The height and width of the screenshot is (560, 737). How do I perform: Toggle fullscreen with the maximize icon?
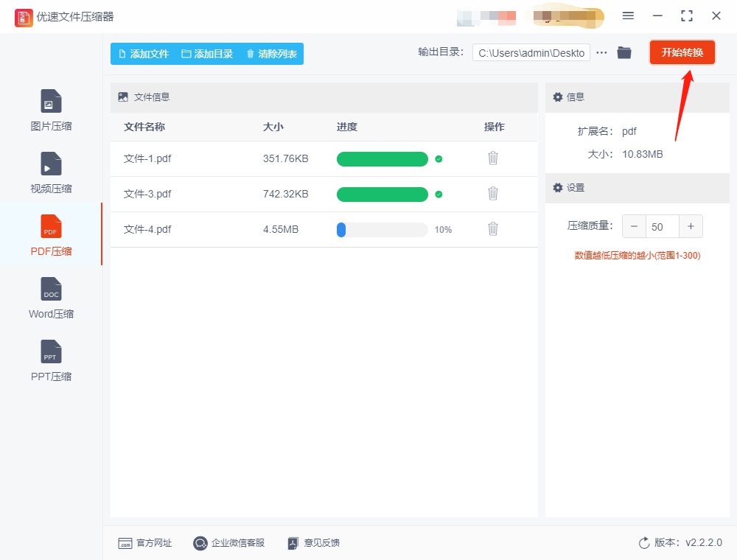tap(687, 16)
